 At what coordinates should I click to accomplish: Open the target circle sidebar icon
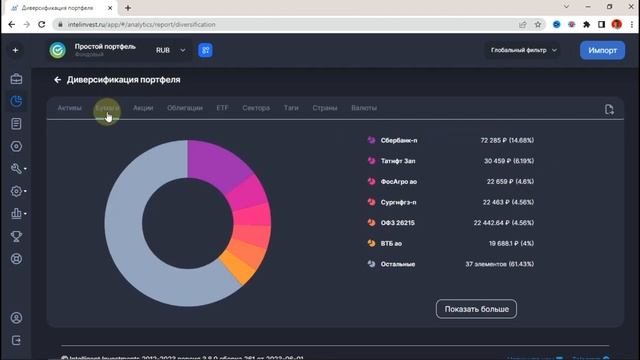click(16, 146)
